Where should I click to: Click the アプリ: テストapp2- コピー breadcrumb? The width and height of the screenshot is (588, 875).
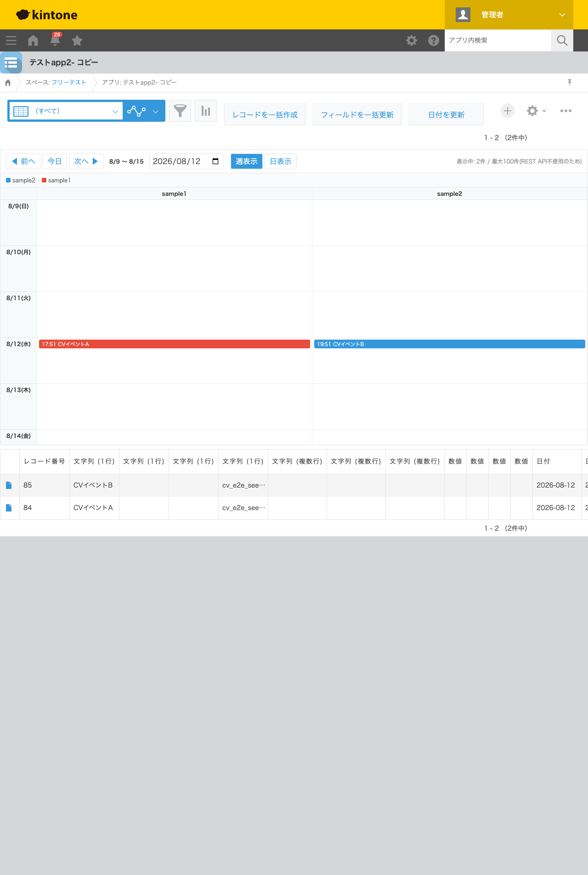click(x=139, y=82)
